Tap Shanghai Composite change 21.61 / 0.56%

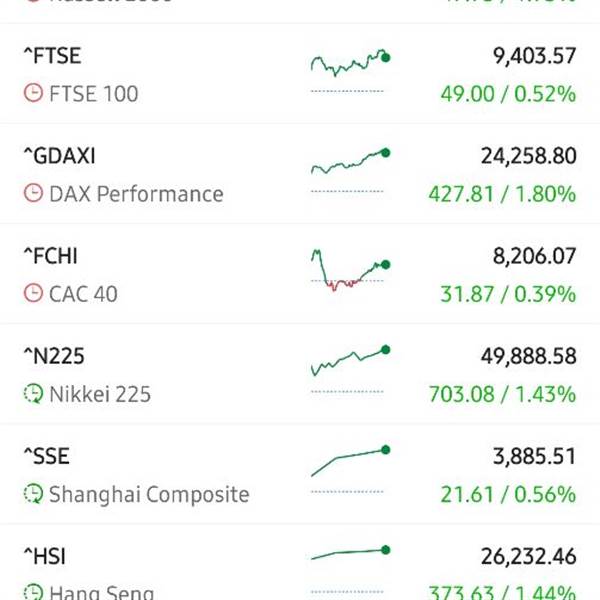coord(507,494)
